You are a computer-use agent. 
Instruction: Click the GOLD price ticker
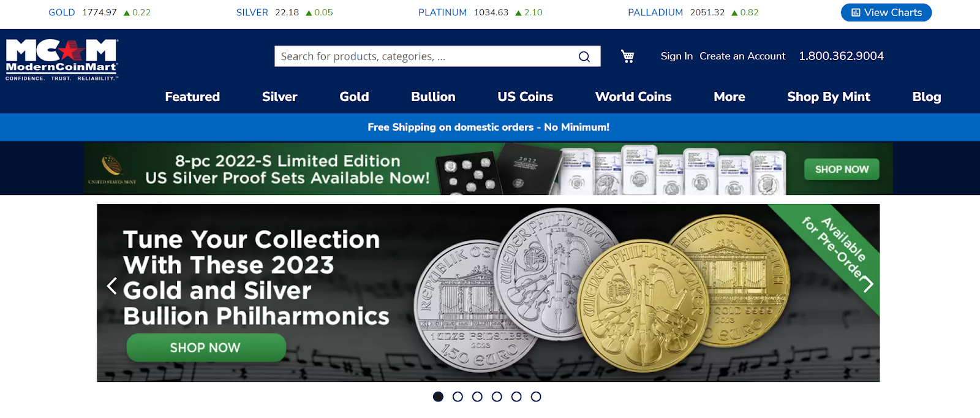[100, 12]
